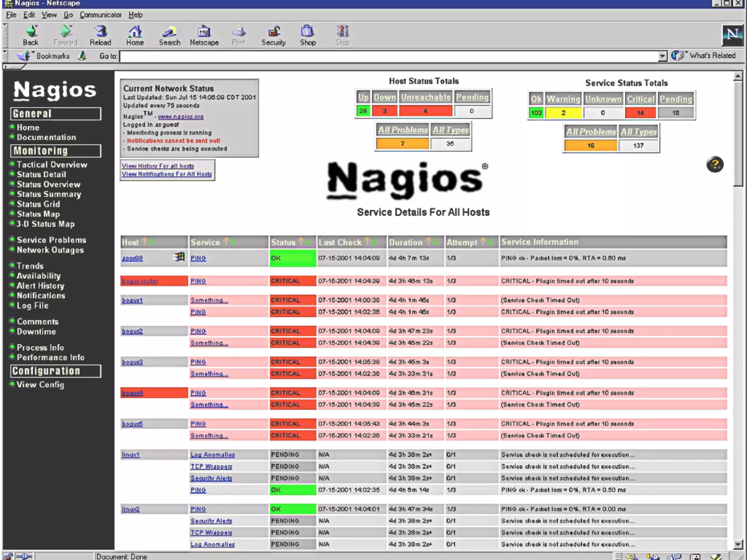Click the red Critical count 14 cell
Viewport: 747px width, 560px height.
(640, 113)
